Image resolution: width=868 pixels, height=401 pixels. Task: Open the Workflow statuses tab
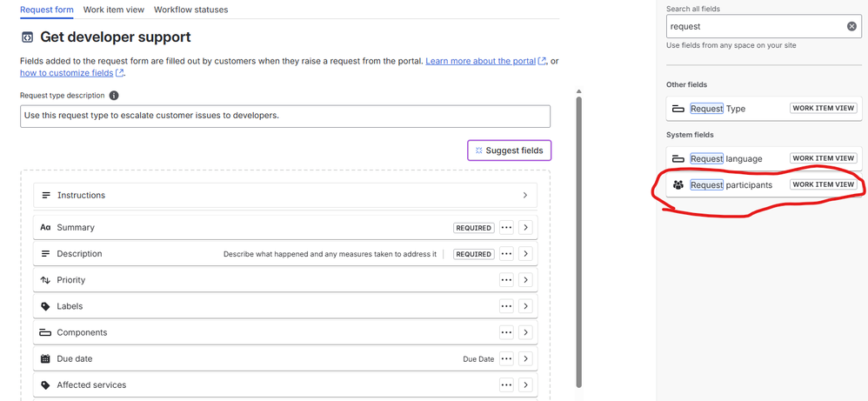(x=191, y=10)
